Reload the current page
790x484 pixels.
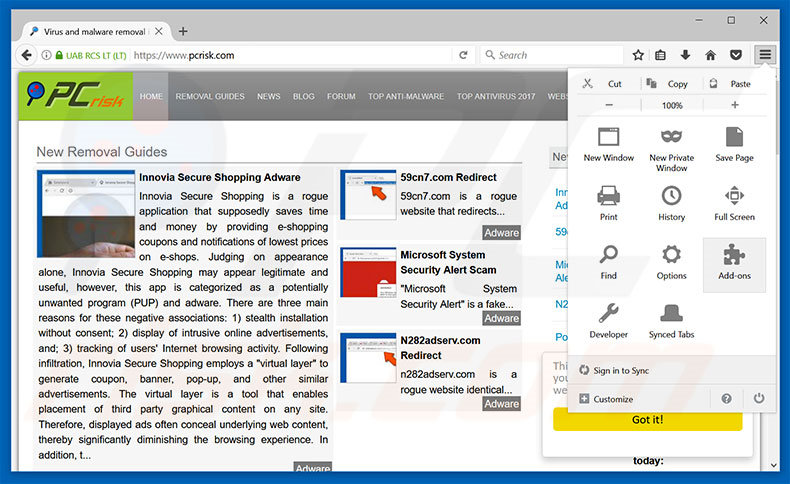click(463, 55)
